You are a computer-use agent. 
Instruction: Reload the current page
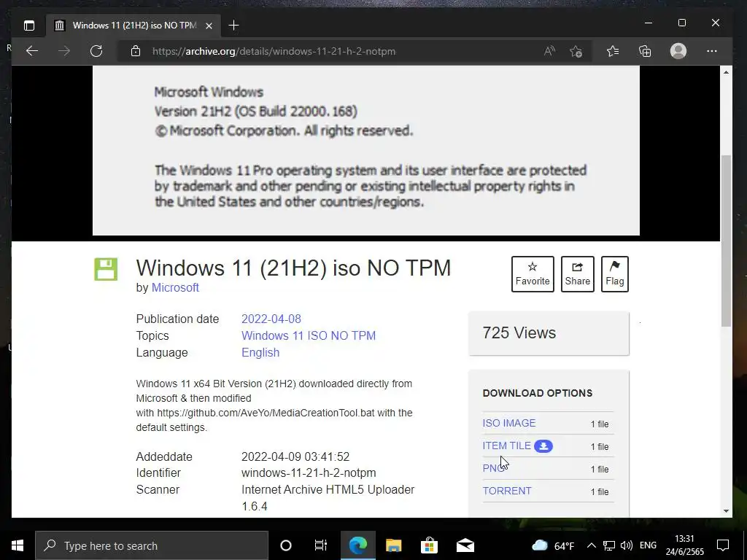(96, 51)
